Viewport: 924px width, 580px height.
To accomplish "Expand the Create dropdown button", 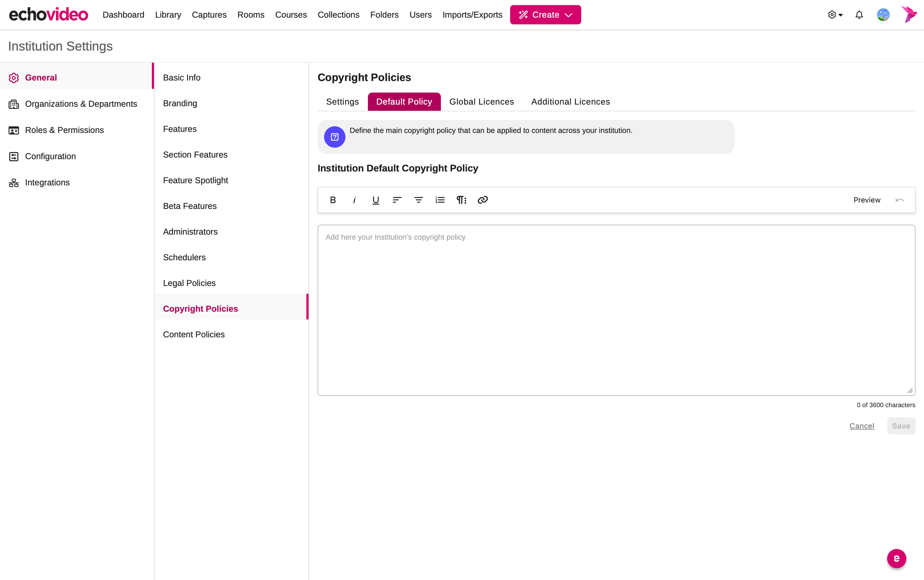I will [x=545, y=14].
